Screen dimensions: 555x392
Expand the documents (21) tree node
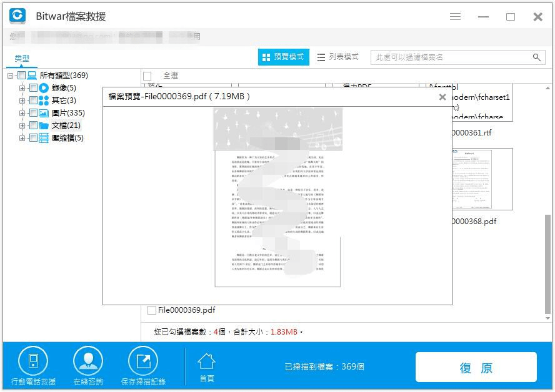22,126
